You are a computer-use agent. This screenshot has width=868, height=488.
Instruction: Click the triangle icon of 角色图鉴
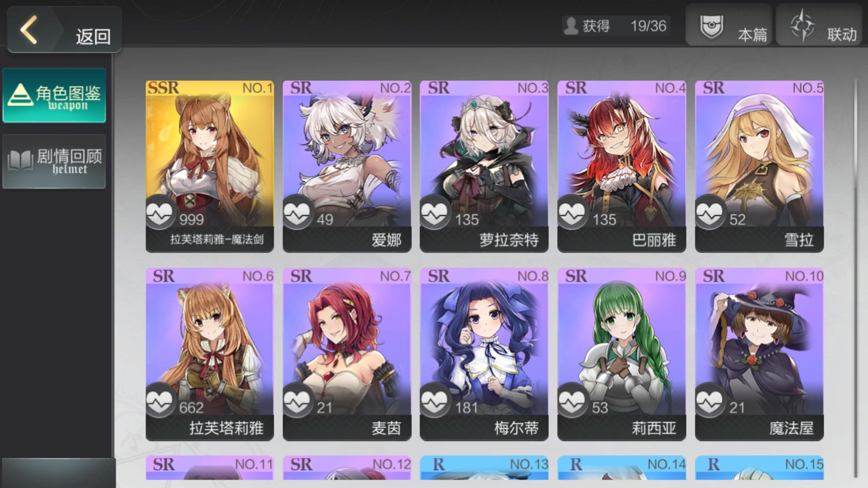click(20, 95)
